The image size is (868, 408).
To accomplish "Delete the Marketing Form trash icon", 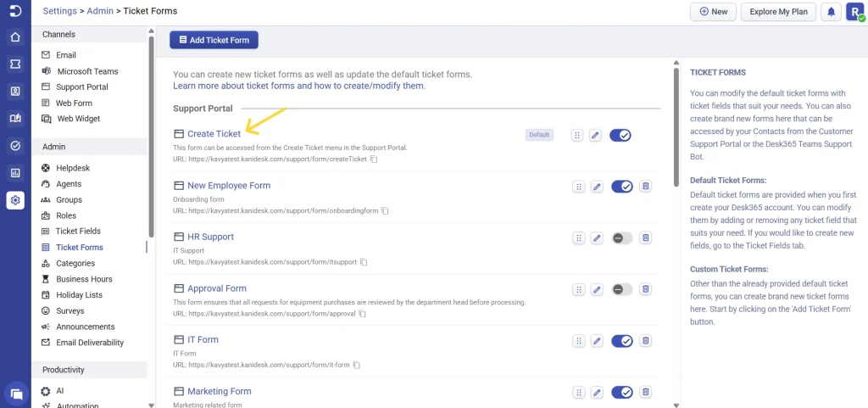I will click(645, 393).
